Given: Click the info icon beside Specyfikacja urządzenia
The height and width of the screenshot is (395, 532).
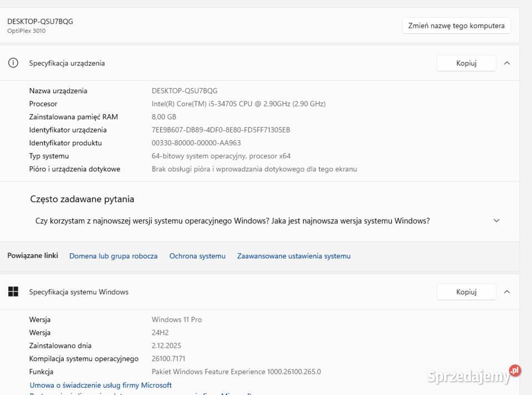Looking at the screenshot, I should 13,63.
